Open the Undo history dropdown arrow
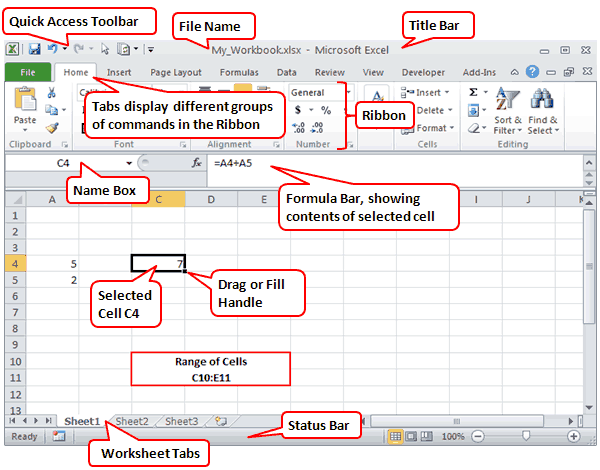600x470 pixels. (x=65, y=49)
